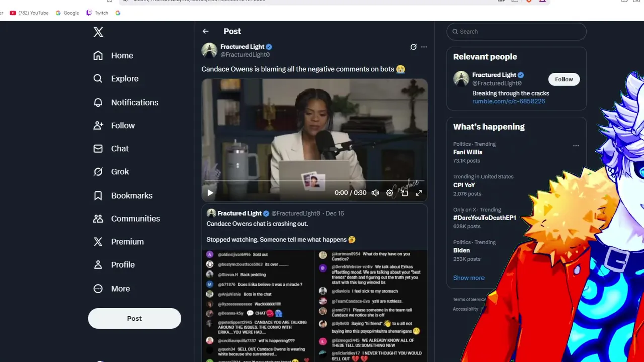Play the Candace Owens video

[210, 193]
